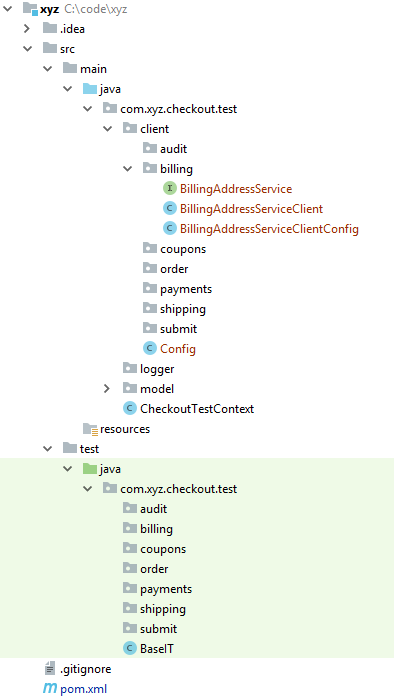Select the billing package under test
Image resolution: width=394 pixels, height=699 pixels.
point(156,529)
